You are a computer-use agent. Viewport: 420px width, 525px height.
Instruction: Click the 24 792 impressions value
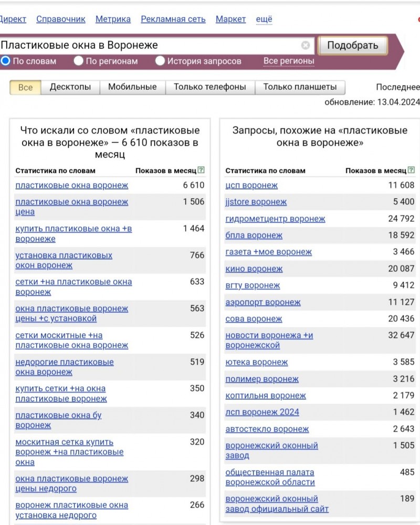(401, 219)
